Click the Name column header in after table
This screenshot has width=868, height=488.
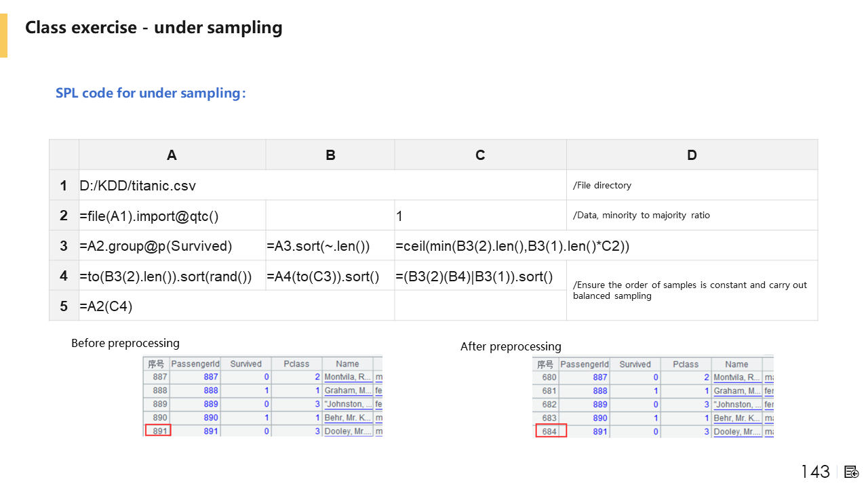[736, 365]
